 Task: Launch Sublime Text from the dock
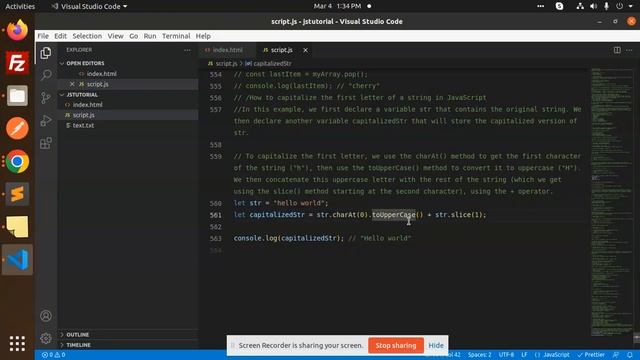point(17,194)
